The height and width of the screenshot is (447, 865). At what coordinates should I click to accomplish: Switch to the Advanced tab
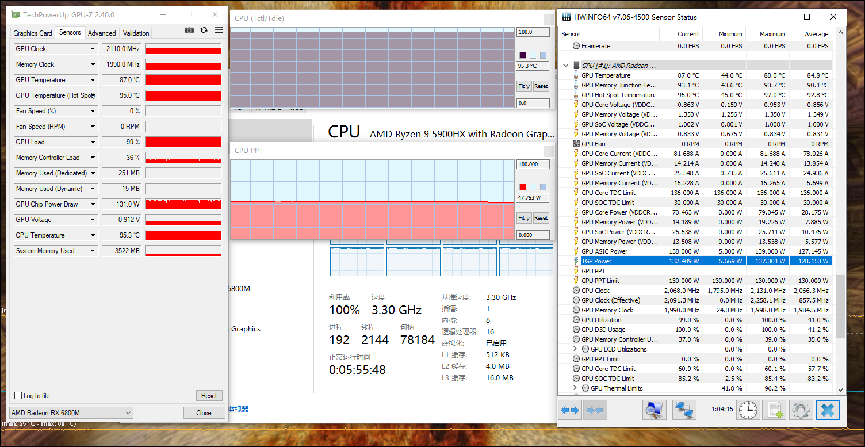[102, 33]
